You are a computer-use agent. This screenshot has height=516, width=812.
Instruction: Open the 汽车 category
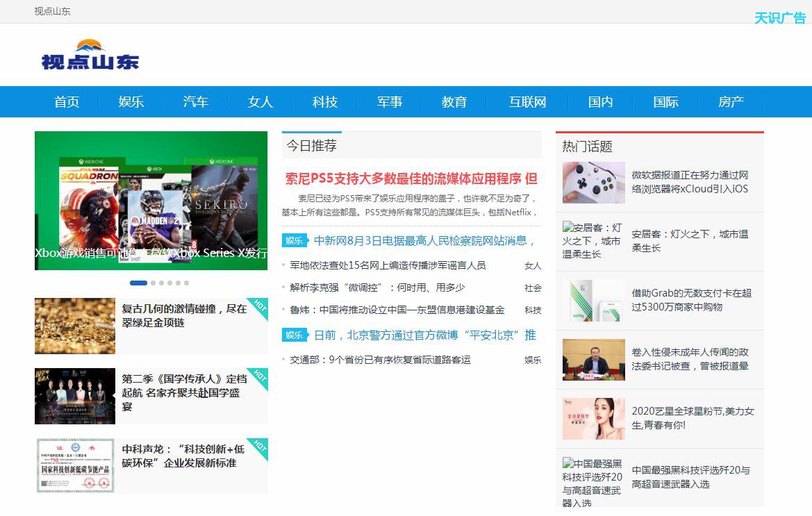coord(196,102)
